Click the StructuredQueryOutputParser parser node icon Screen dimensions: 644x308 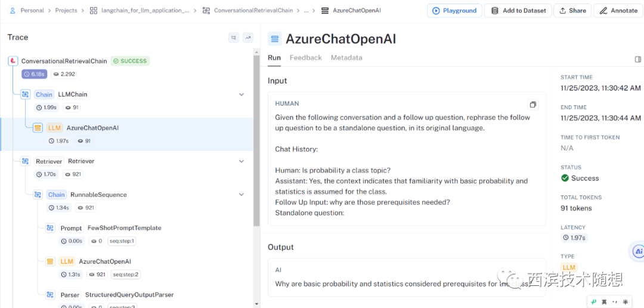[51, 295]
